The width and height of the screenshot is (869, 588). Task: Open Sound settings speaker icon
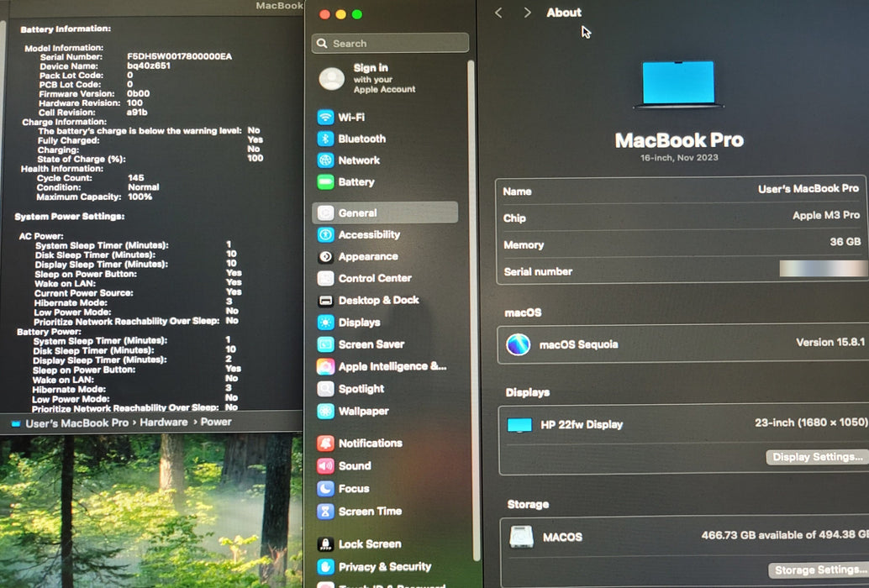(x=325, y=465)
